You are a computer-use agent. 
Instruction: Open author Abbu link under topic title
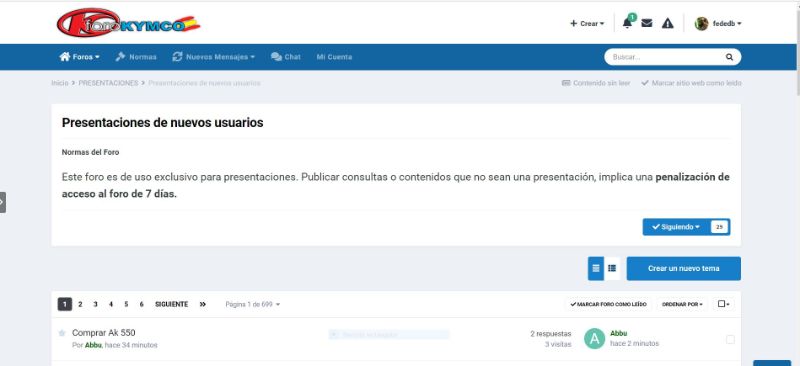tap(93, 346)
